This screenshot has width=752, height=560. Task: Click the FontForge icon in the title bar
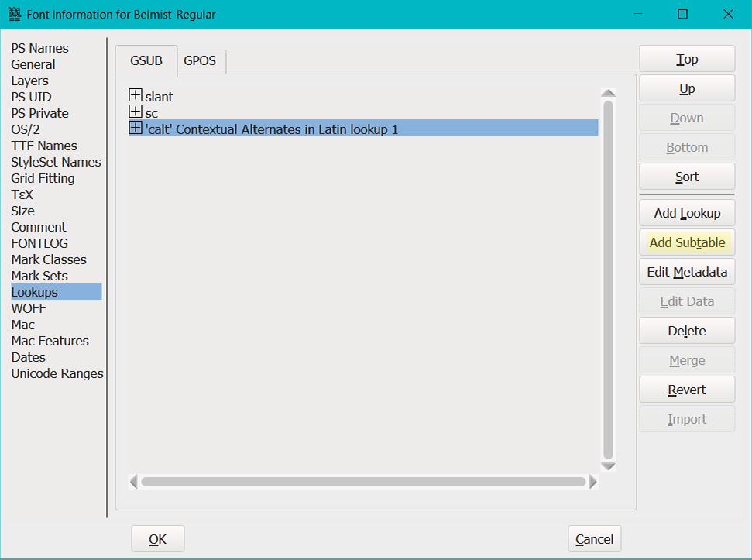[14, 14]
